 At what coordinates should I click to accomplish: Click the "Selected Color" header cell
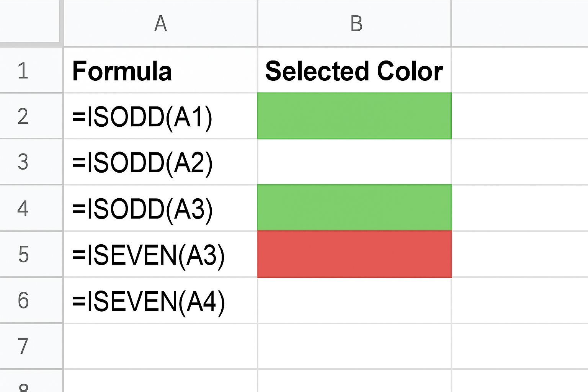click(354, 70)
